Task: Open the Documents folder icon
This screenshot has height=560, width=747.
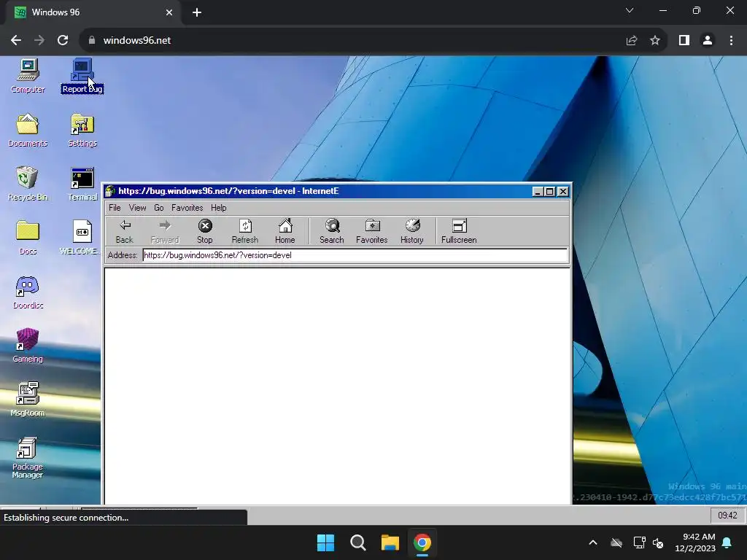Action: (x=28, y=130)
